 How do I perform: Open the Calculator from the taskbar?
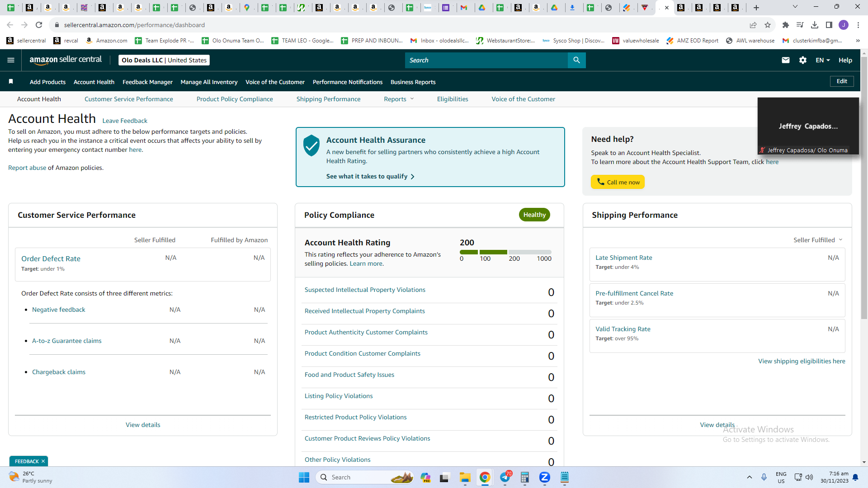pos(525,477)
